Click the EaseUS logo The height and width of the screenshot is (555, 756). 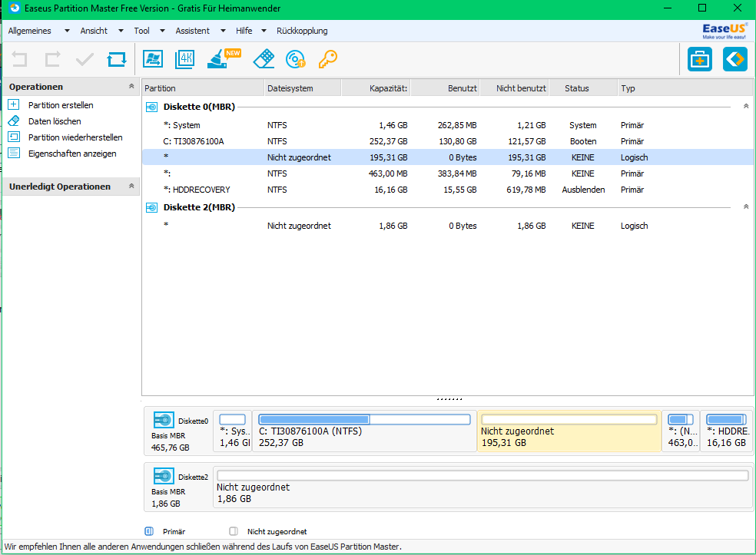[724, 31]
